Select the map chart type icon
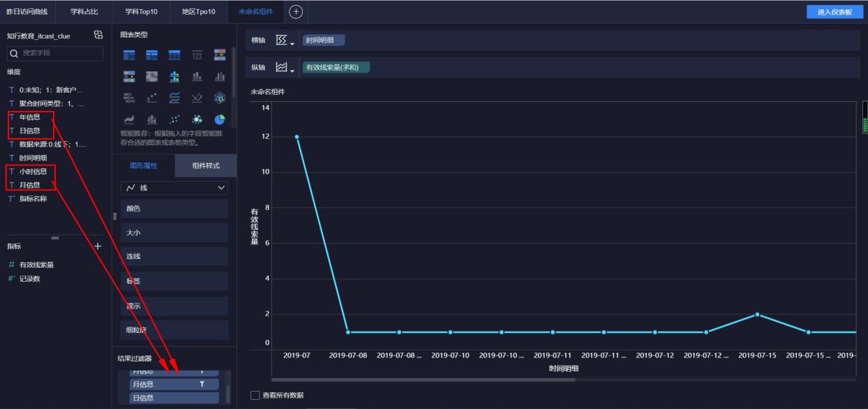Viewport: 868px width, 409px height. click(x=151, y=76)
